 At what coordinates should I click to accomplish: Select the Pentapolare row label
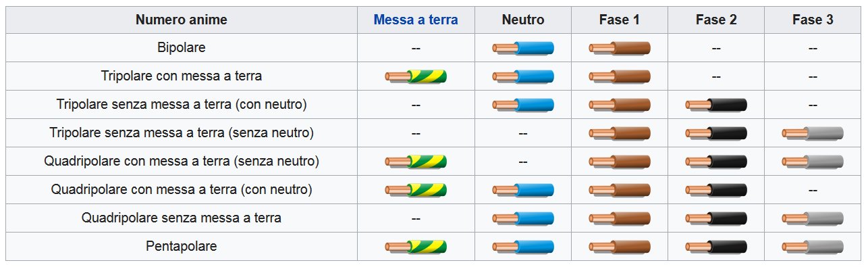[182, 247]
